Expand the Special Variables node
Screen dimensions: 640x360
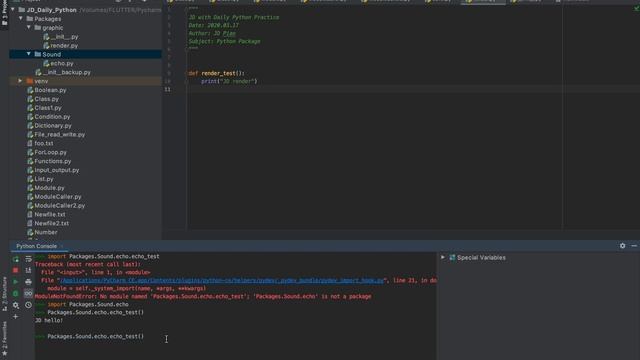point(443,257)
